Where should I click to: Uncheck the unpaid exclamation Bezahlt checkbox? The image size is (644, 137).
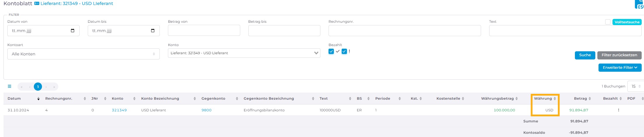344,51
